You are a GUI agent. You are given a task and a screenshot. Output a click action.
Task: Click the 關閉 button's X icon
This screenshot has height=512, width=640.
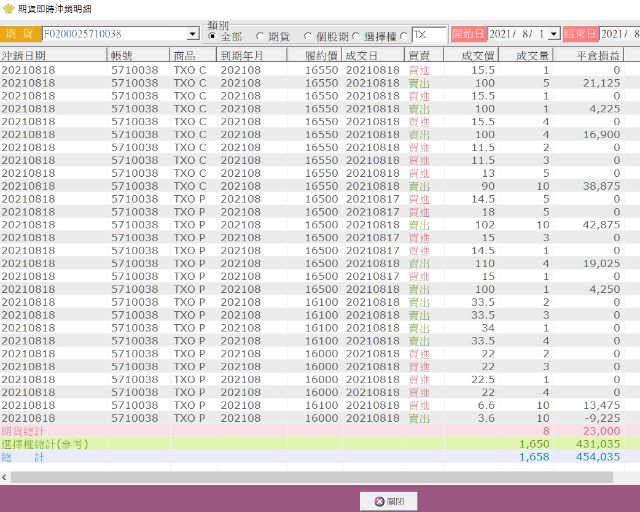coord(379,501)
